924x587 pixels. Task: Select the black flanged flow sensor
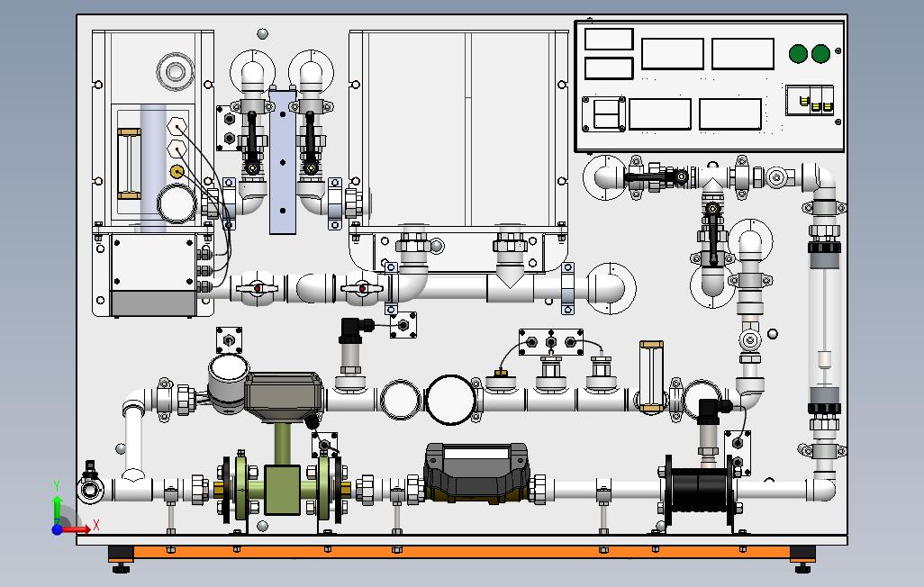[x=700, y=491]
